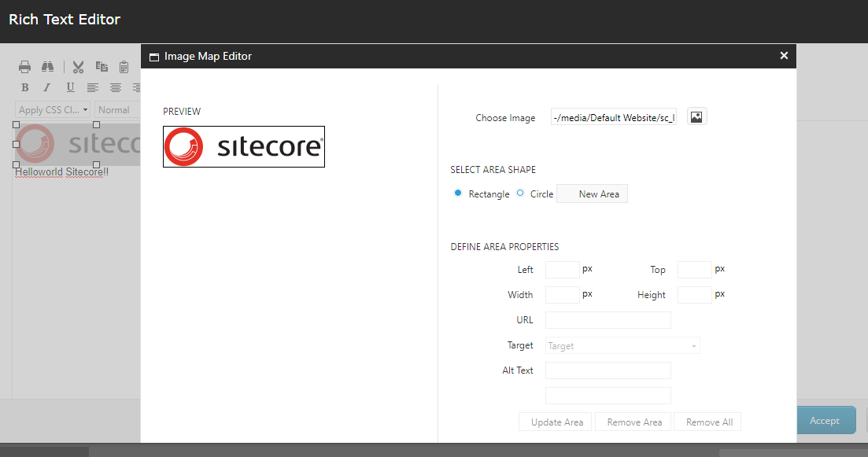
Task: Click the New Area button
Action: click(593, 194)
